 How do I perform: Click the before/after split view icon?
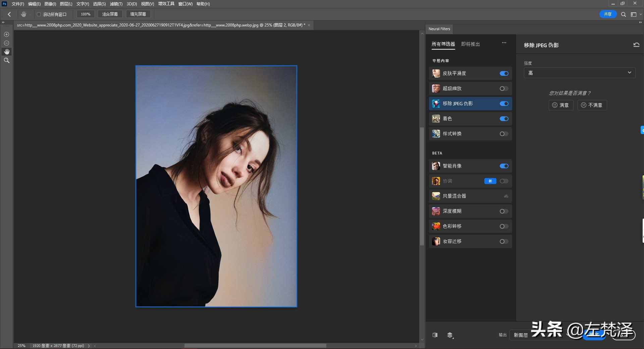click(435, 335)
